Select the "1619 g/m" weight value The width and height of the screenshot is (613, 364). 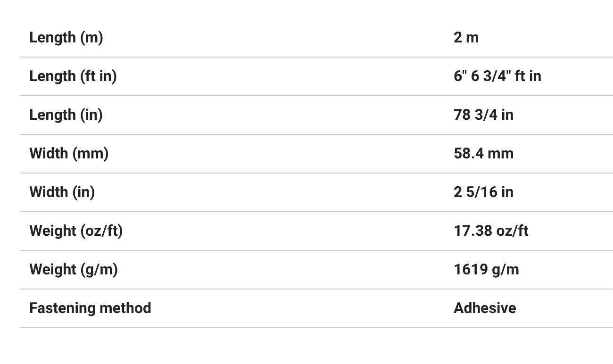(x=486, y=269)
